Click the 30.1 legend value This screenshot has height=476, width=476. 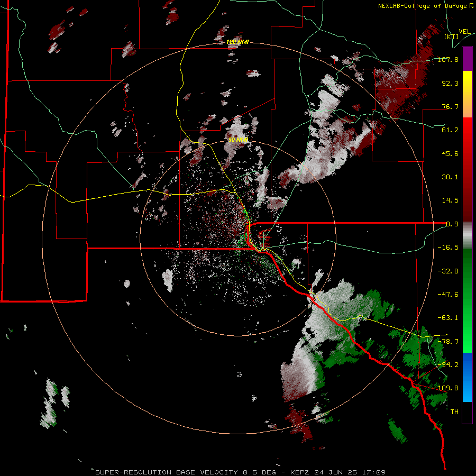point(450,177)
